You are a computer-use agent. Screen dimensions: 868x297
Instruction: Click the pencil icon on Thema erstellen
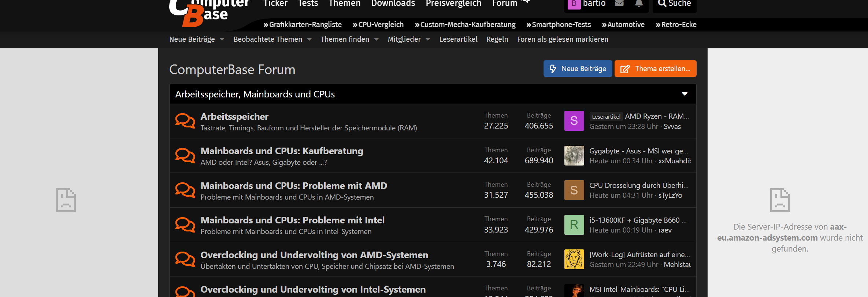[x=625, y=69]
